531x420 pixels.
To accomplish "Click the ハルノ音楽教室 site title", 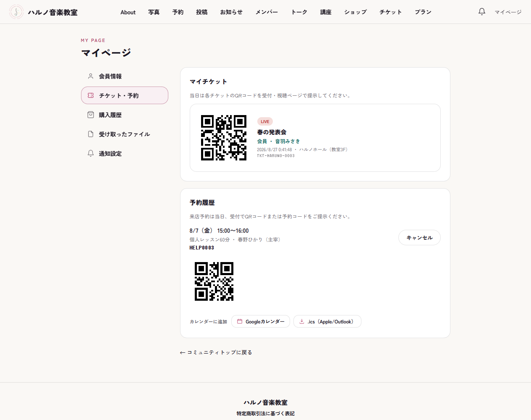I will click(x=53, y=12).
